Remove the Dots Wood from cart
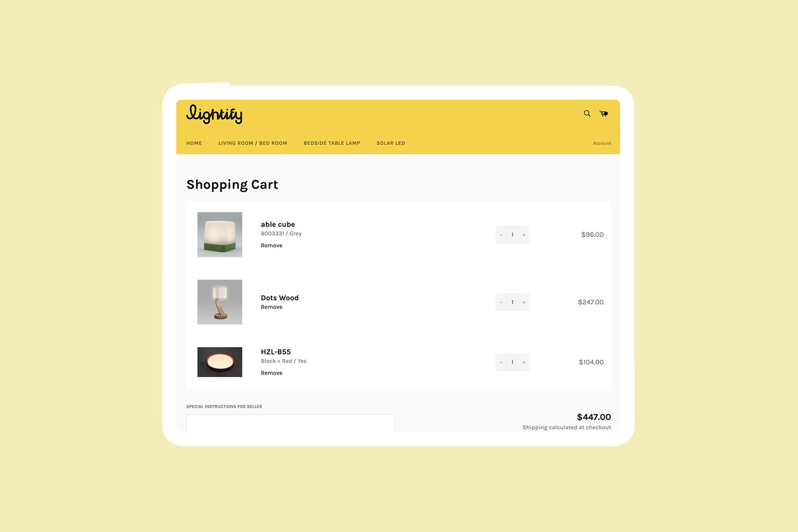Screen dimensions: 798x532 tap(271, 307)
